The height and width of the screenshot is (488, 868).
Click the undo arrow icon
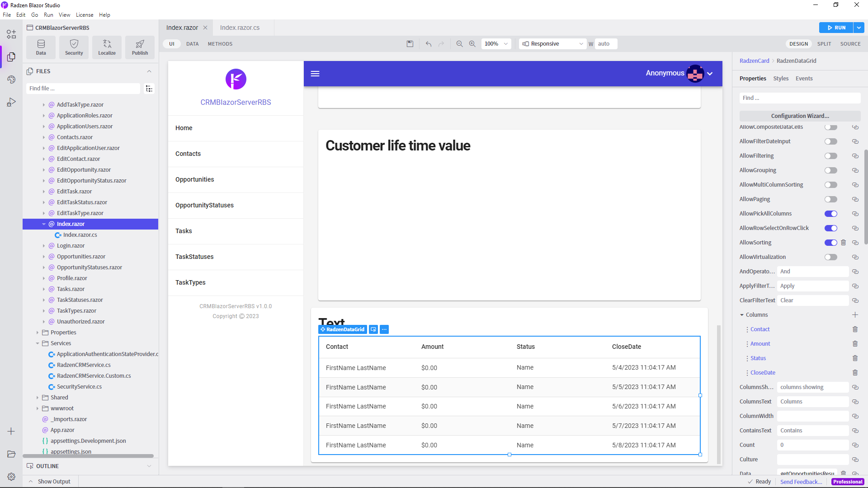click(429, 44)
